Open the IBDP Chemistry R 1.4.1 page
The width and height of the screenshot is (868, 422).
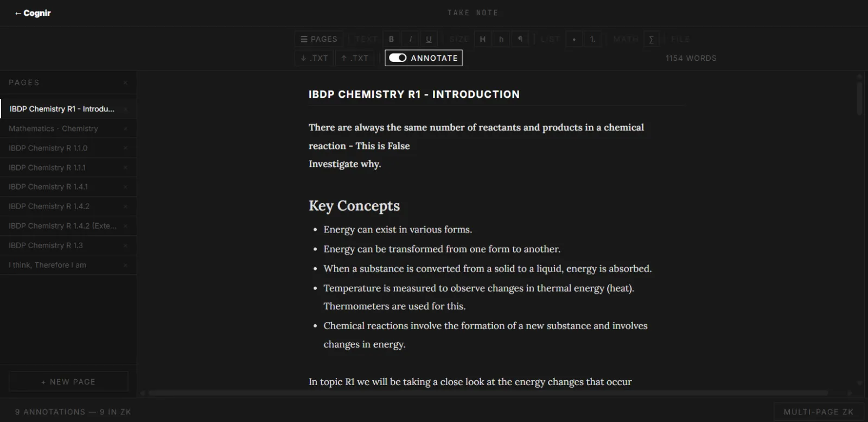click(68, 187)
